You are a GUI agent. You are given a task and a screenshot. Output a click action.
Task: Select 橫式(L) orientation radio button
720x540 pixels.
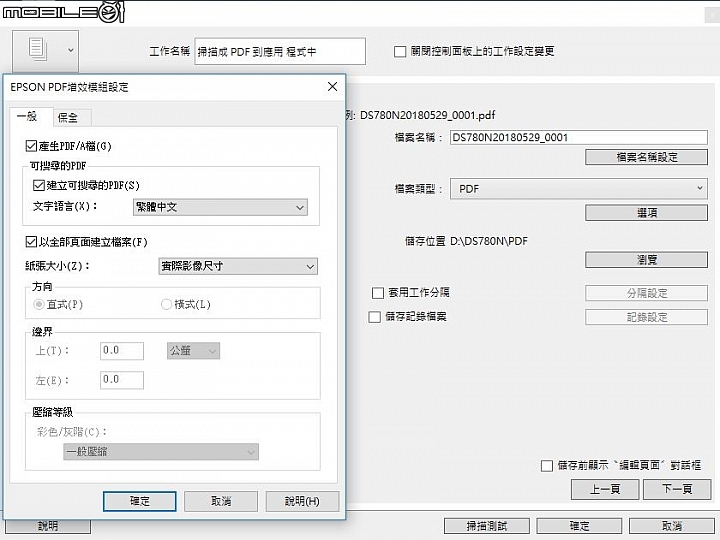(166, 304)
